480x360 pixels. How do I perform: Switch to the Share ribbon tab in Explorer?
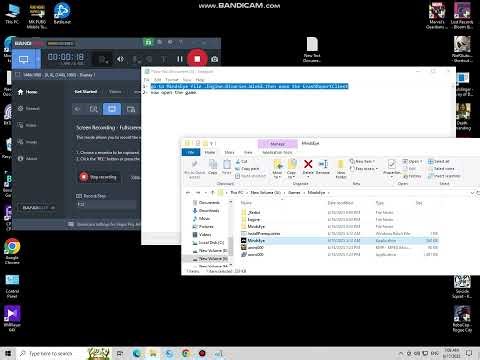[229, 152]
